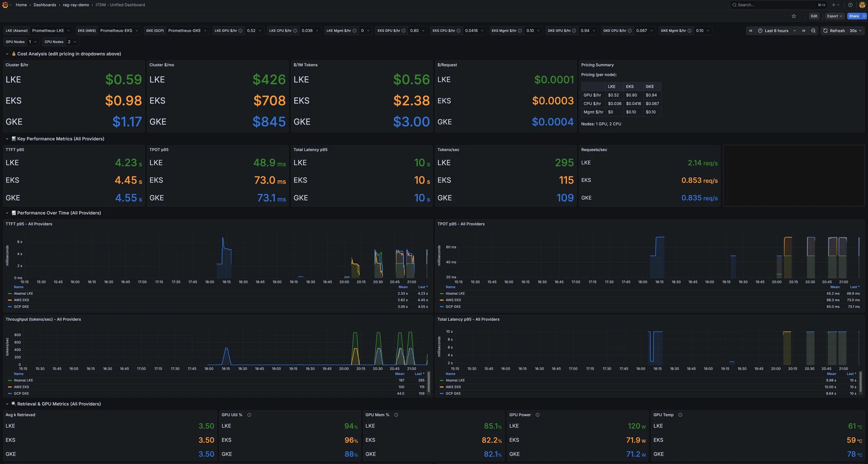Toggle AWS EKS series in TPOT legend
Image resolution: width=868 pixels, height=464 pixels.
[453, 300]
